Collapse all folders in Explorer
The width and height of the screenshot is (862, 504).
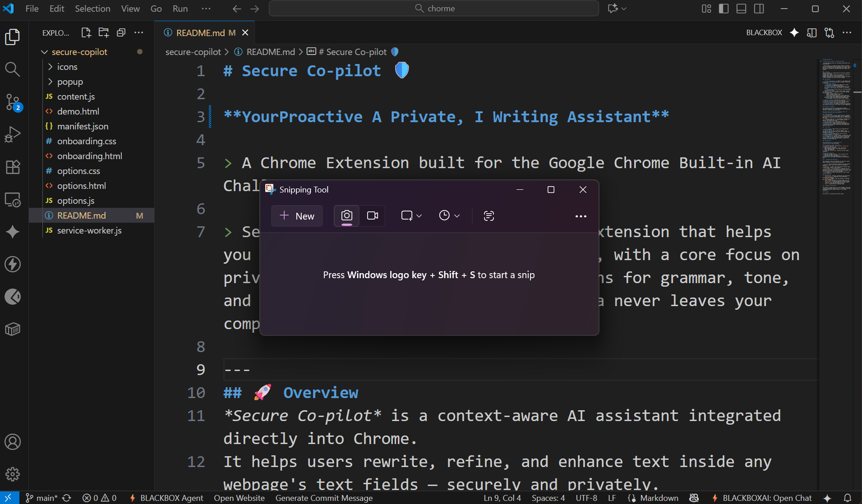coord(121,32)
